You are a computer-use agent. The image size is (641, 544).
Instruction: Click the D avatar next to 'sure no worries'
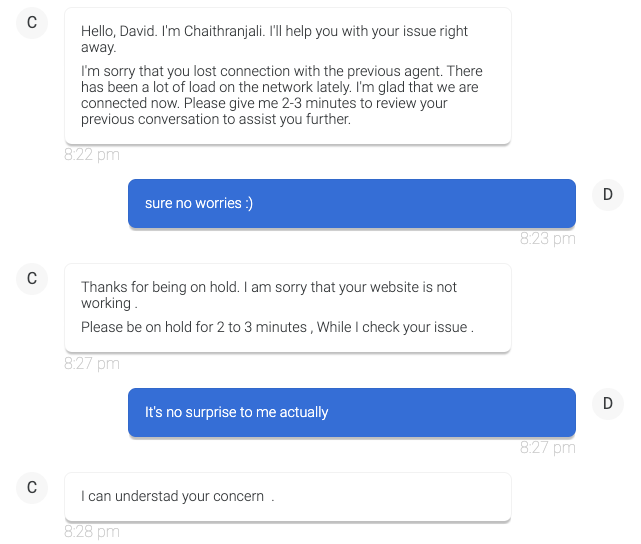pos(607,195)
